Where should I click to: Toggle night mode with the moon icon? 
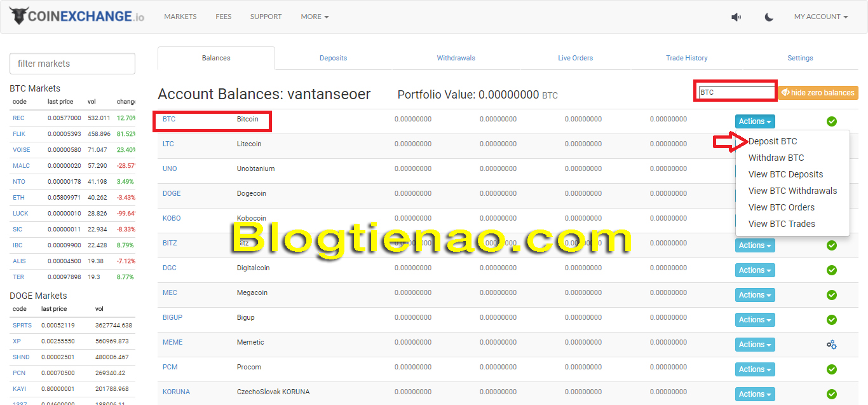[x=769, y=17]
